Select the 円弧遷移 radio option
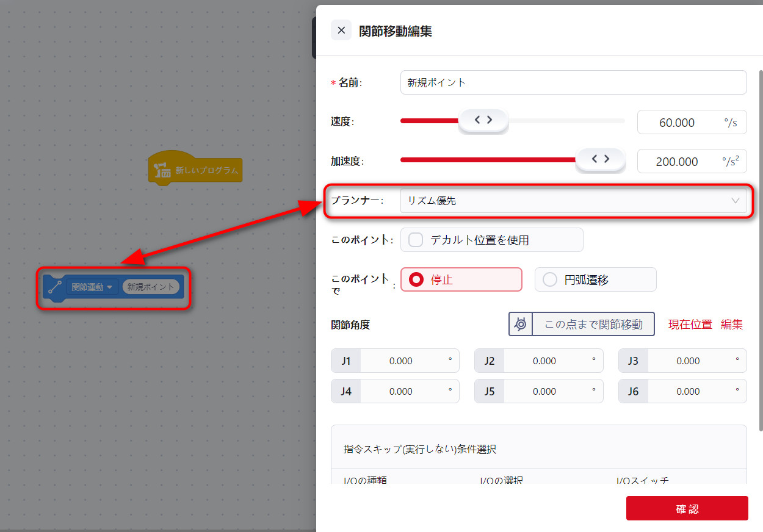The width and height of the screenshot is (763, 532). coord(550,279)
